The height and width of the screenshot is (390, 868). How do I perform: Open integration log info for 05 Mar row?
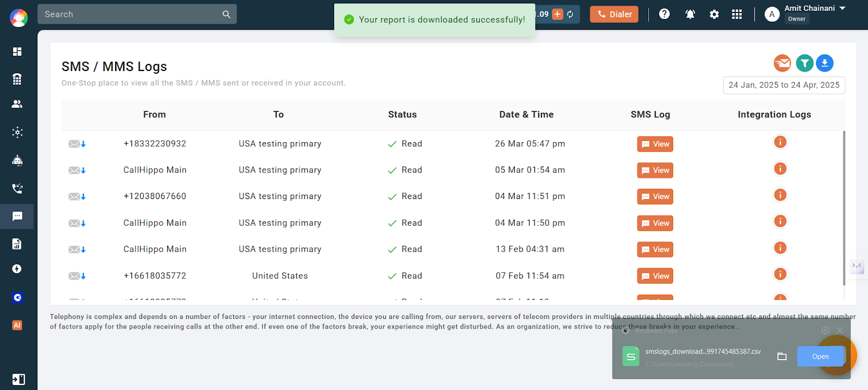[x=780, y=169]
